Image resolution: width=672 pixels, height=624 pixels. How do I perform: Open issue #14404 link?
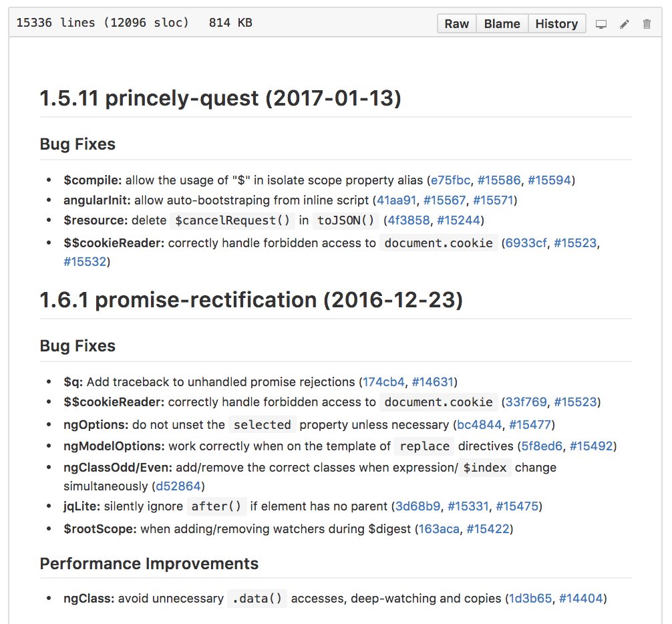click(x=580, y=599)
